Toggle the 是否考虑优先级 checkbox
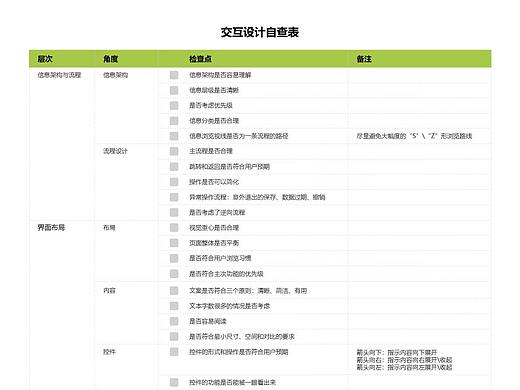This screenshot has height=390, width=520. pos(174,106)
